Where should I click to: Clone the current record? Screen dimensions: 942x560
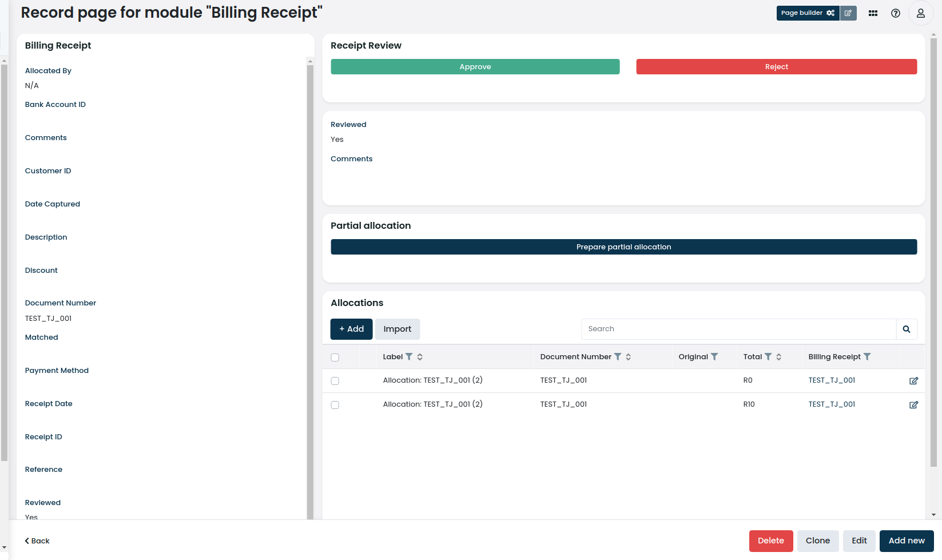pos(818,541)
